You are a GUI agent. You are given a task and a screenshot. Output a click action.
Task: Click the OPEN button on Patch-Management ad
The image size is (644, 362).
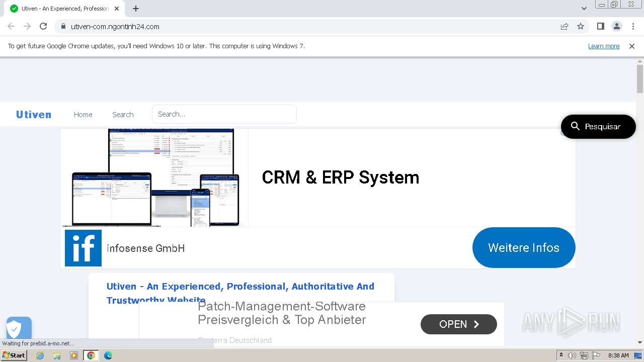(x=459, y=324)
